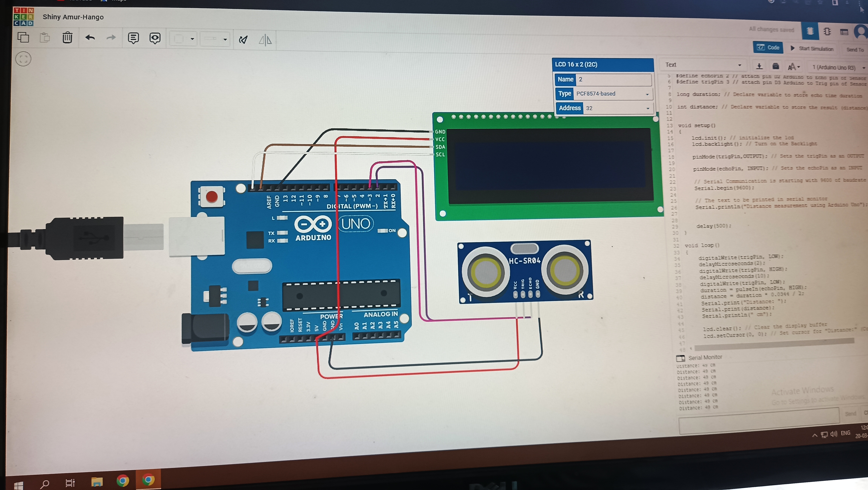Undo last action with back arrow
The width and height of the screenshot is (868, 490).
[x=90, y=37]
